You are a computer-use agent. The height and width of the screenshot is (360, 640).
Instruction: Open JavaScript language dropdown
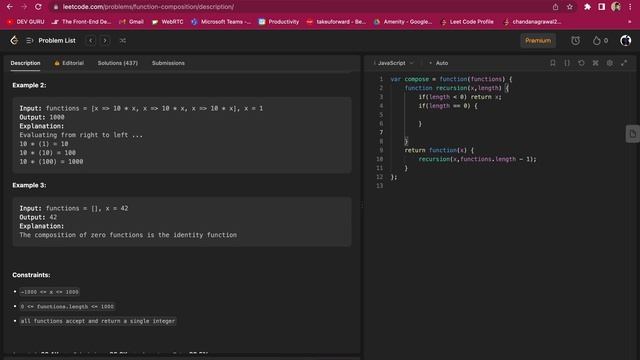(x=394, y=63)
